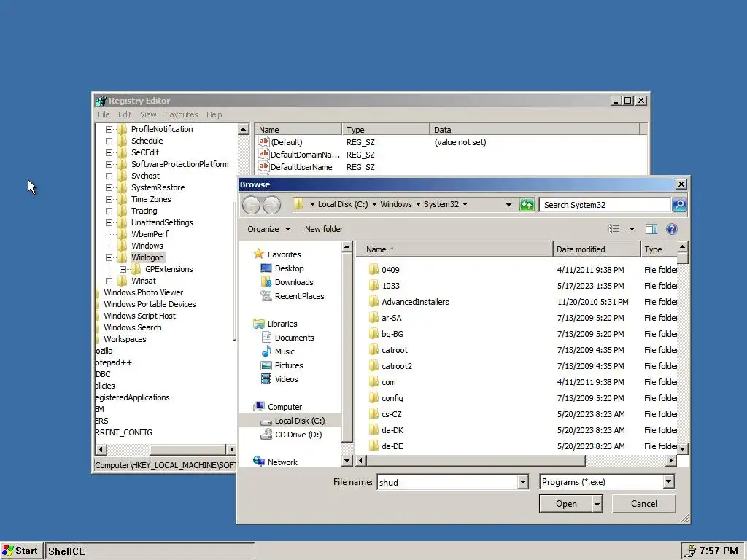Select the Windows Photo Viewer registry key
747x560 pixels.
point(144,292)
